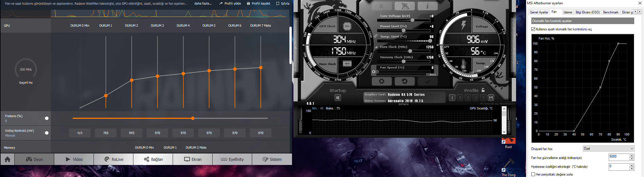Viewport: 644px width, 177px height.
Task: Click the Frekans (%) slider handle
Action: pos(193,118)
